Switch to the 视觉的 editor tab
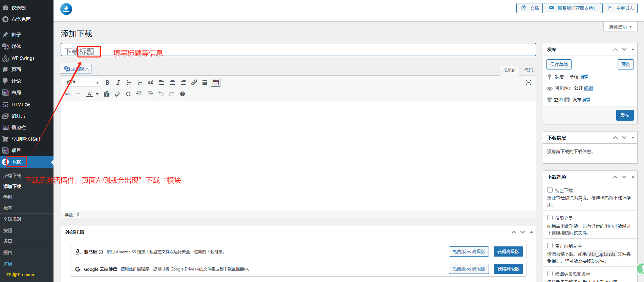Image resolution: width=644 pixels, height=282 pixels. coord(510,70)
